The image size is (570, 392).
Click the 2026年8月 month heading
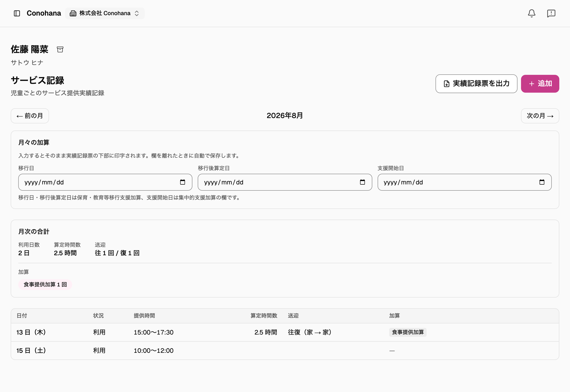tap(285, 115)
